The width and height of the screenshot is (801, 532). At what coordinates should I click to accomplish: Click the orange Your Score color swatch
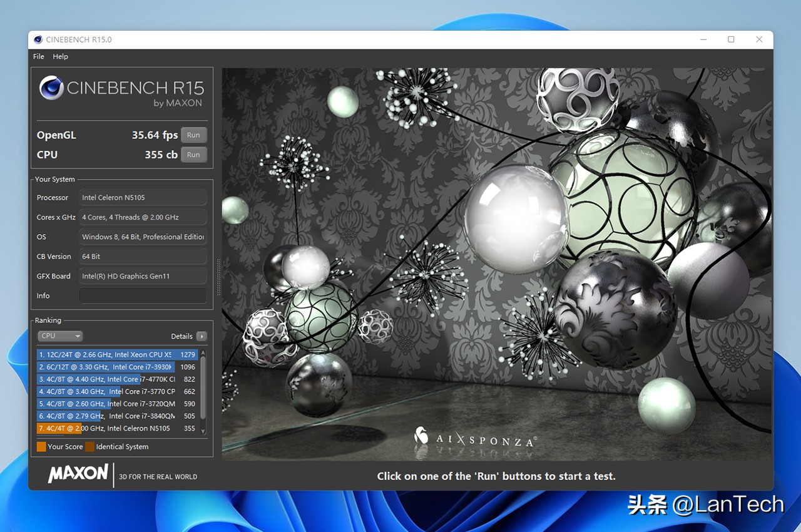41,447
